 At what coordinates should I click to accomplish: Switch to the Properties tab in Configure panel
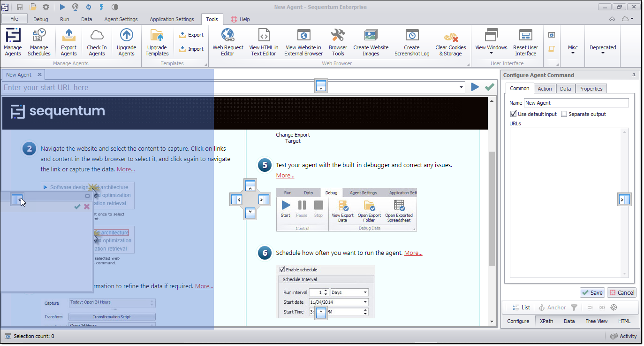(591, 89)
